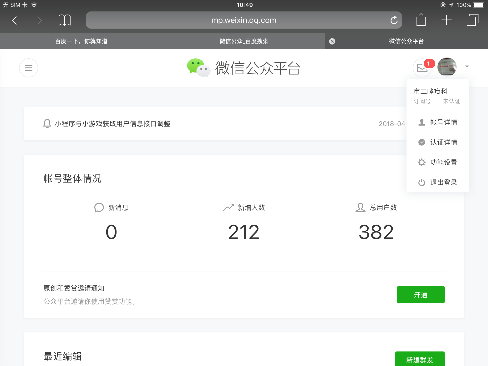Image resolution: width=488 pixels, height=366 pixels.
Task: Open the 微信公众平台 home title
Action: pyautogui.click(x=258, y=68)
